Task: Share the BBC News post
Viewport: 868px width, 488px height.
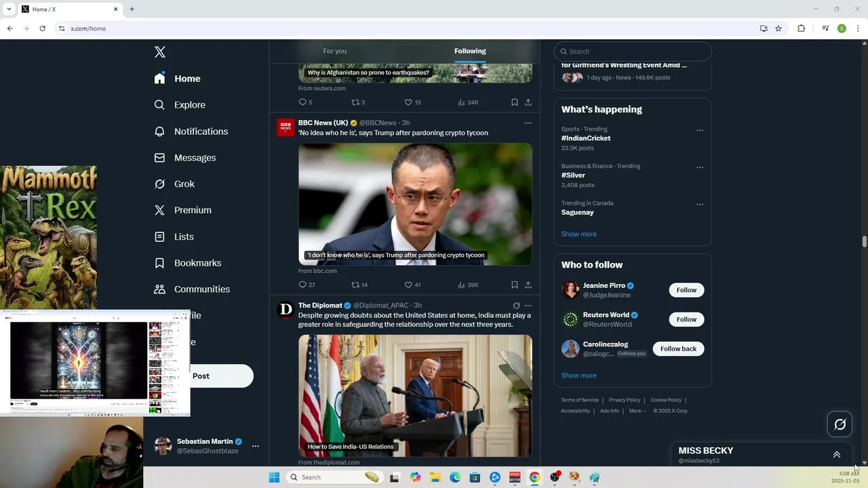Action: tap(528, 285)
